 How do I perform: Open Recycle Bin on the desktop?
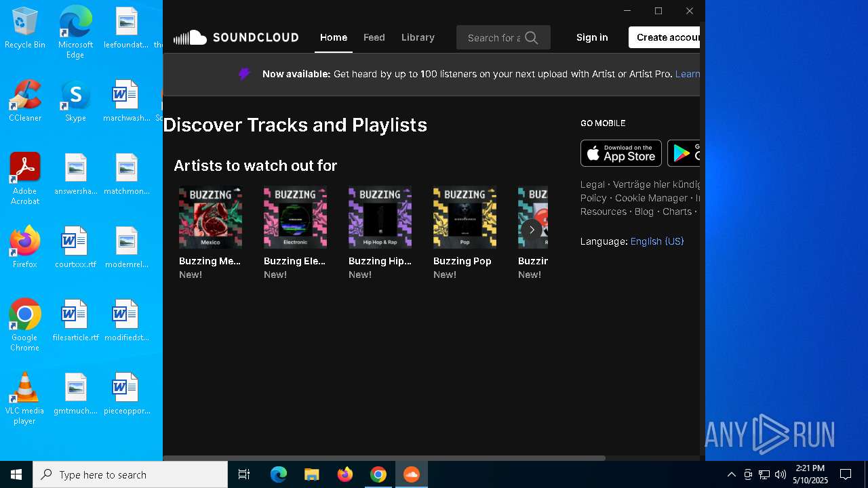click(25, 28)
